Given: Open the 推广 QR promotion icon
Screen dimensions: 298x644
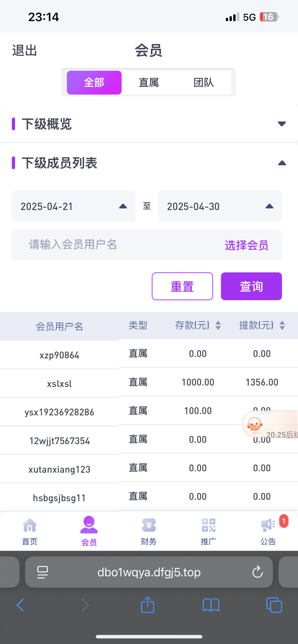Looking at the screenshot, I should click(209, 525).
